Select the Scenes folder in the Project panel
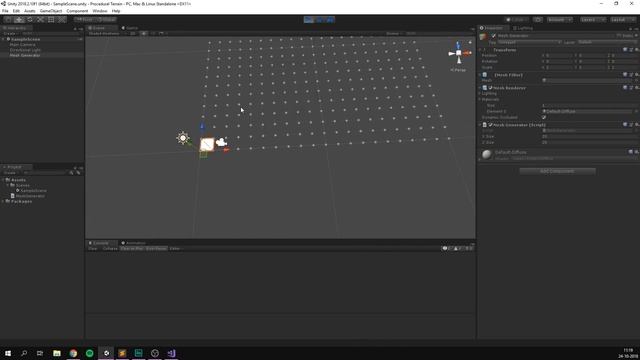 coord(22,185)
